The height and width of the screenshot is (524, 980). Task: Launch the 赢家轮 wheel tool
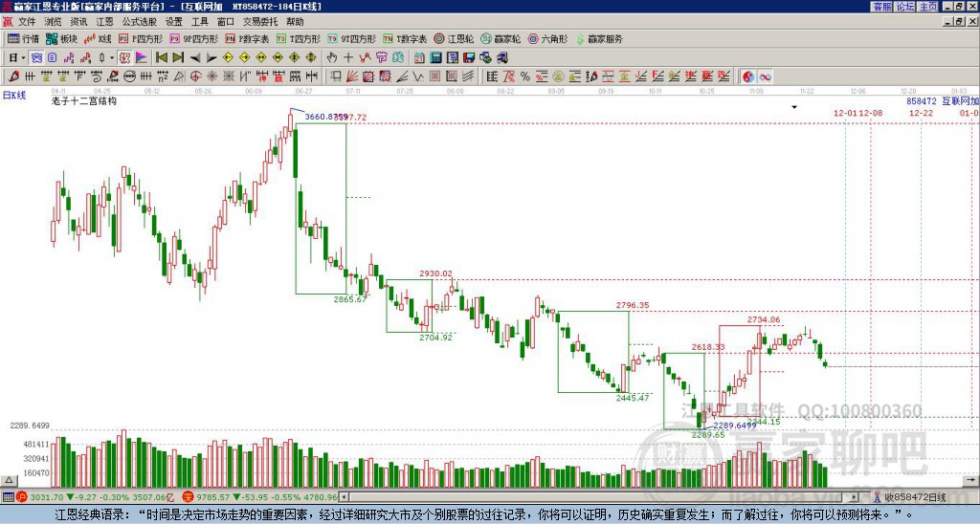(501, 39)
